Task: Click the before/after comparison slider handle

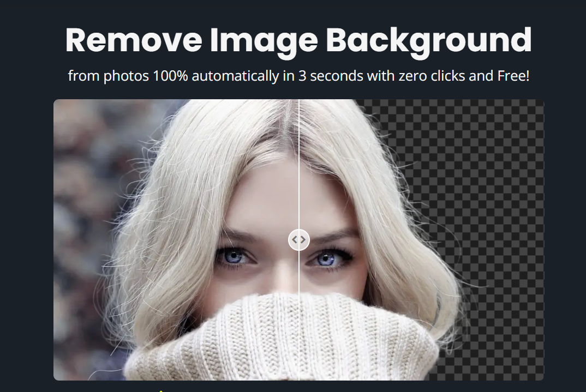Action: (299, 239)
